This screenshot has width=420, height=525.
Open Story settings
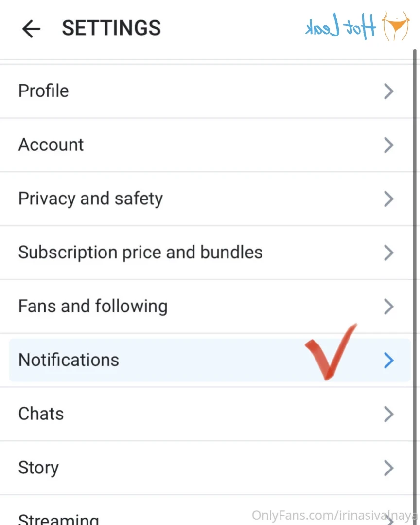coord(207,468)
